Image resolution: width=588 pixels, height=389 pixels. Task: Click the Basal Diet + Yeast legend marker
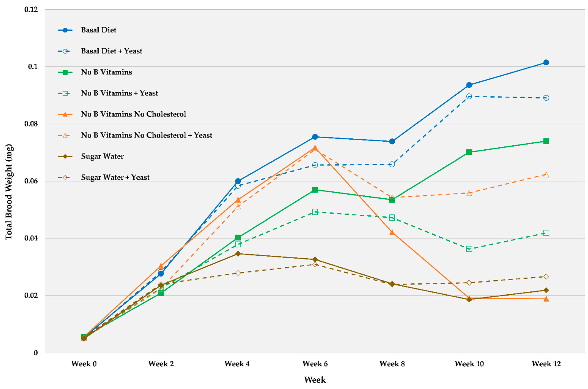click(x=65, y=51)
